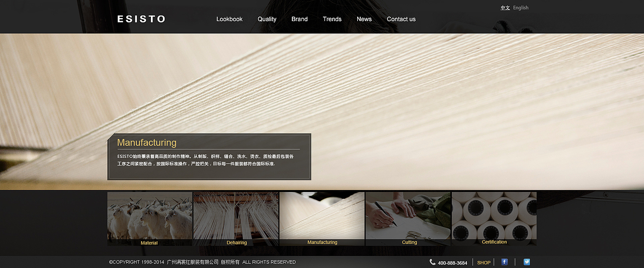
Task: Select the Trends menu item
Action: point(332,19)
